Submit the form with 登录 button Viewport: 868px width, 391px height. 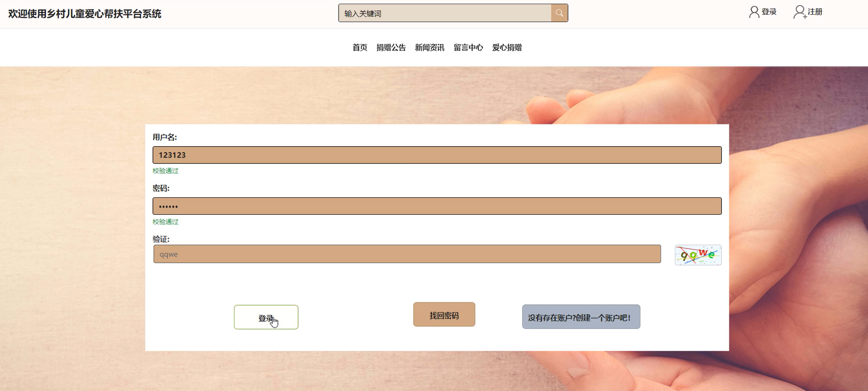pos(266,317)
